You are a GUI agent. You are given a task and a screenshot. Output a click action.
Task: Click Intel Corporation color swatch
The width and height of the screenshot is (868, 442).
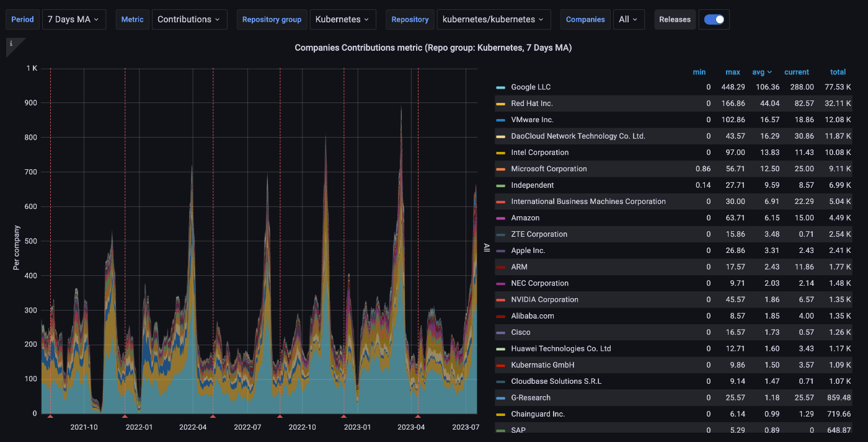500,152
